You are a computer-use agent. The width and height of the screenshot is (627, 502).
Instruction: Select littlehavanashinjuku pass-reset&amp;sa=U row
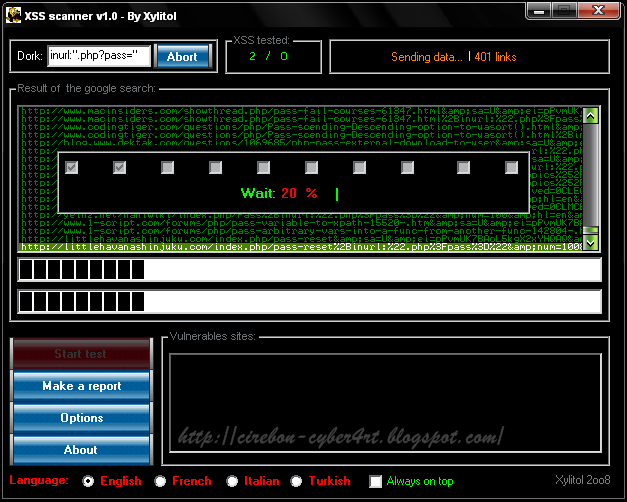301,239
